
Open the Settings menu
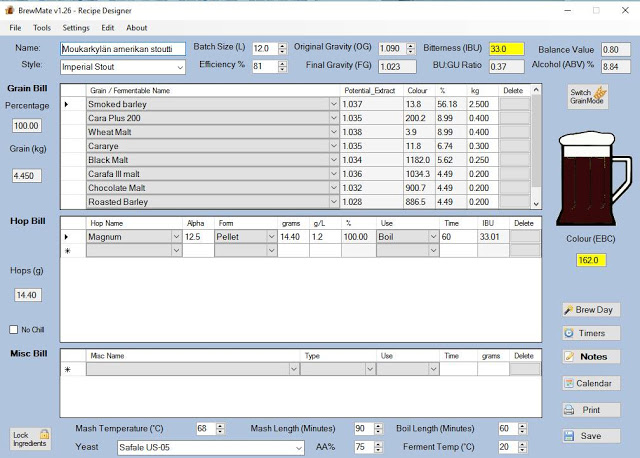tap(75, 28)
